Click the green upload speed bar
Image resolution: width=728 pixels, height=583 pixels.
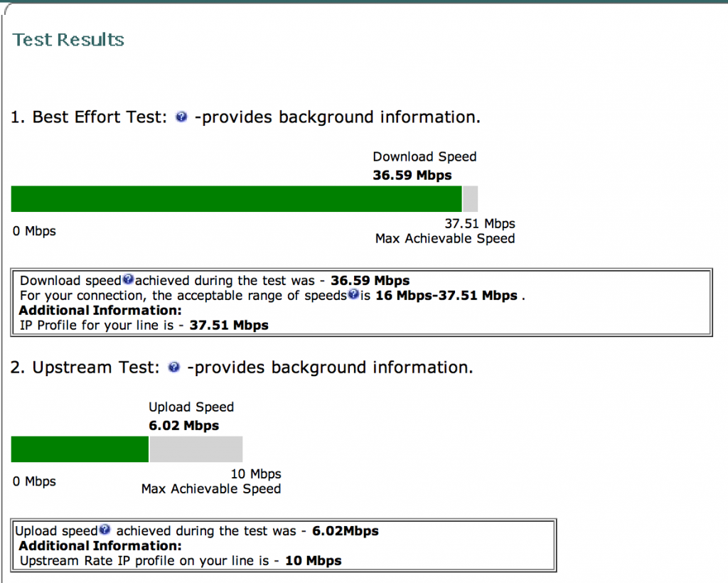(80, 449)
